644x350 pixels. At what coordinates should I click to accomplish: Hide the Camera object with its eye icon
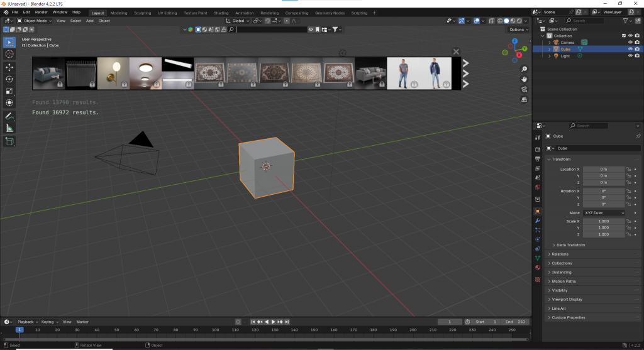[630, 42]
